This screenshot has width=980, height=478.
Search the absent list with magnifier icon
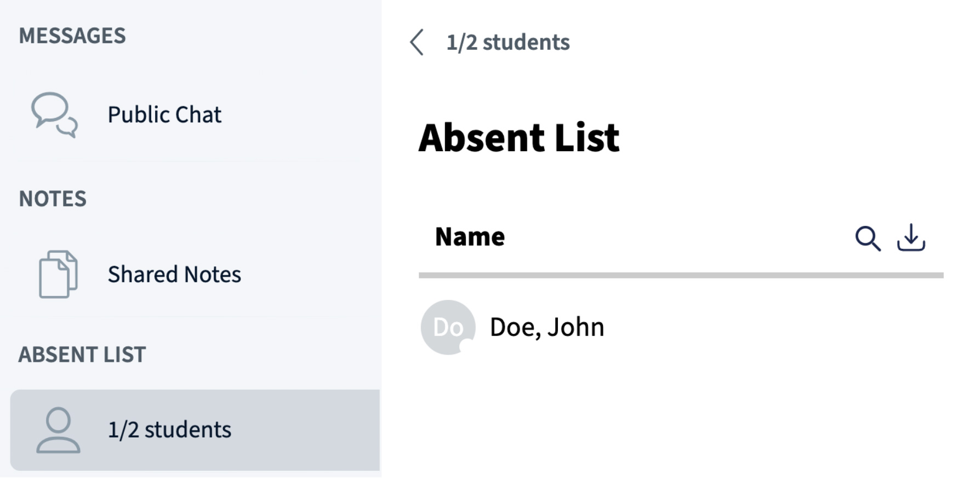point(868,238)
